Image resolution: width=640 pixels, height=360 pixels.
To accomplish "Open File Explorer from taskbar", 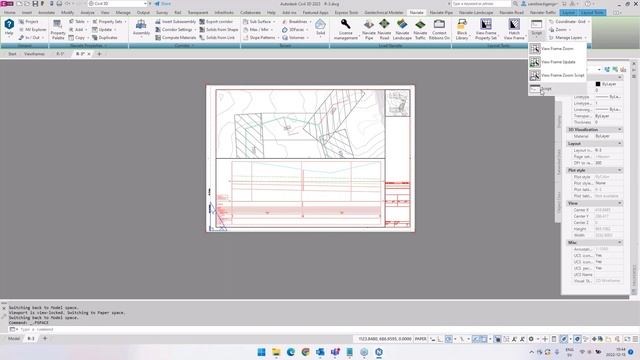I will [x=276, y=352].
